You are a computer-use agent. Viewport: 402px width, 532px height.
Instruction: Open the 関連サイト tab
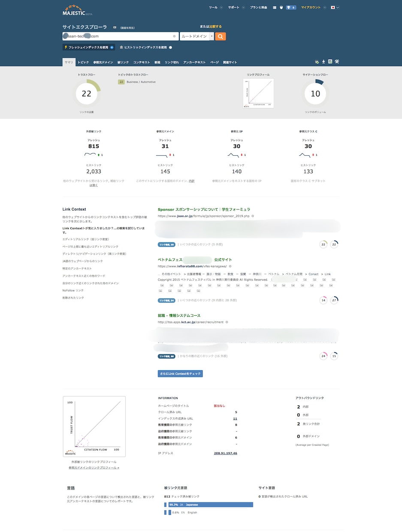coord(230,62)
